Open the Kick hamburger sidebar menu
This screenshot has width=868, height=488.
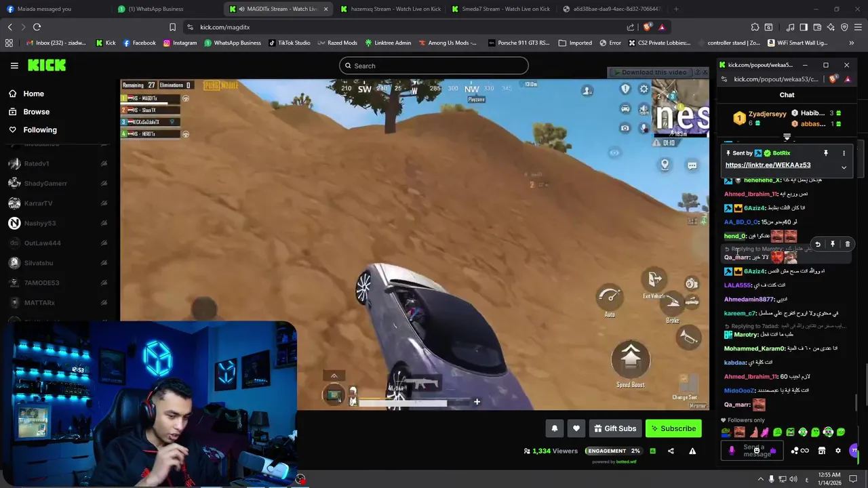[14, 66]
